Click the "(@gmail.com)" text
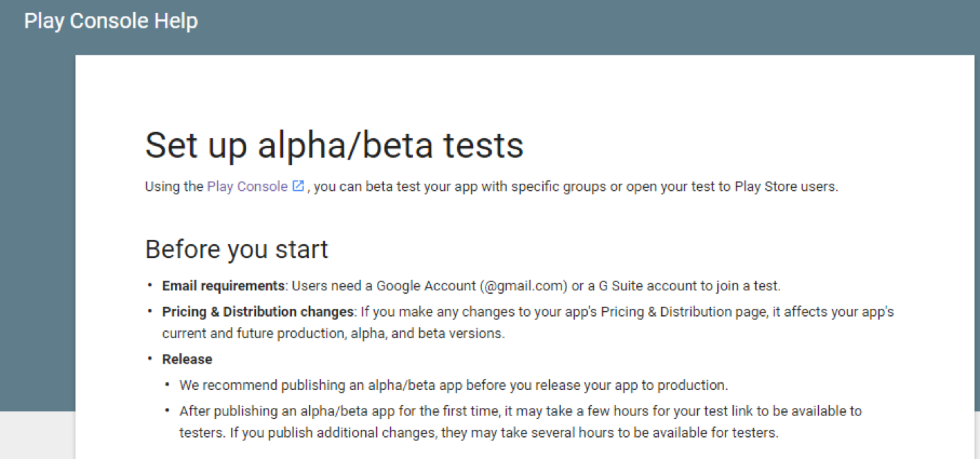 [523, 285]
